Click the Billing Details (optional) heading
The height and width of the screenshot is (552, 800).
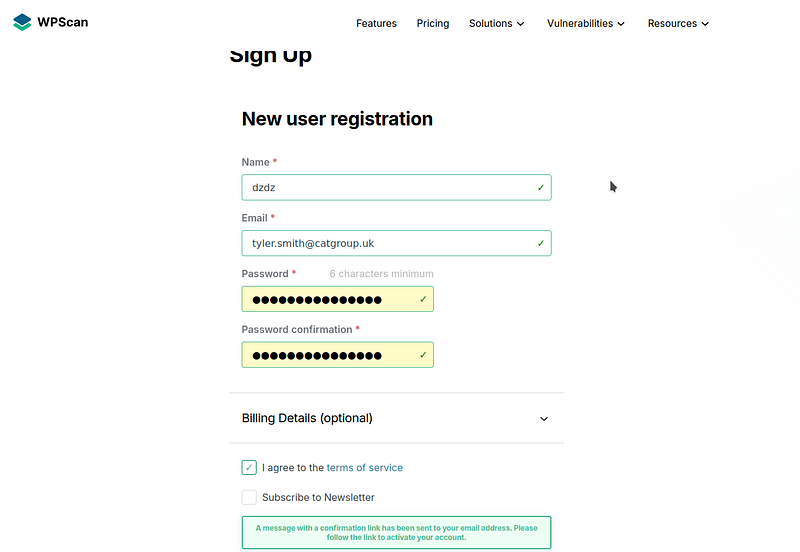tap(307, 418)
